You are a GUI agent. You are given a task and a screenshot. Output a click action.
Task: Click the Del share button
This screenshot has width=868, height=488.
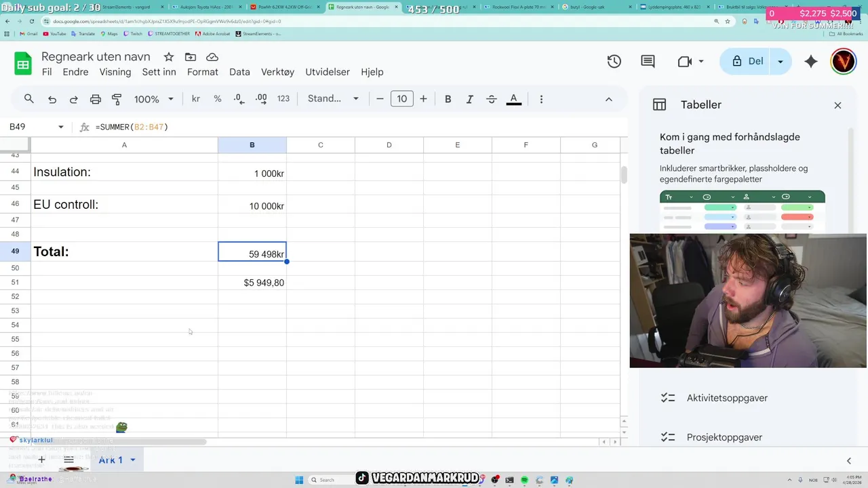tap(747, 61)
